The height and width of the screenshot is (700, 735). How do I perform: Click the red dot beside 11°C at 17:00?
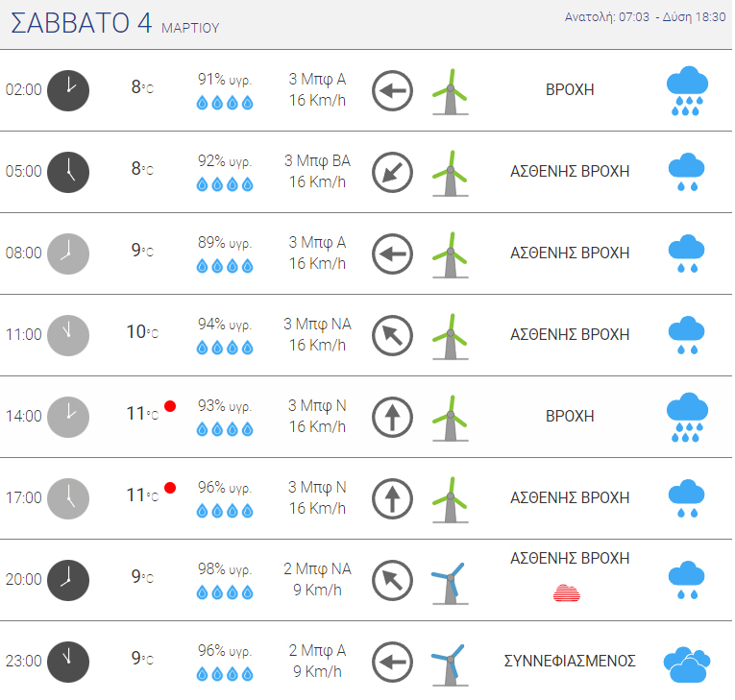(170, 488)
